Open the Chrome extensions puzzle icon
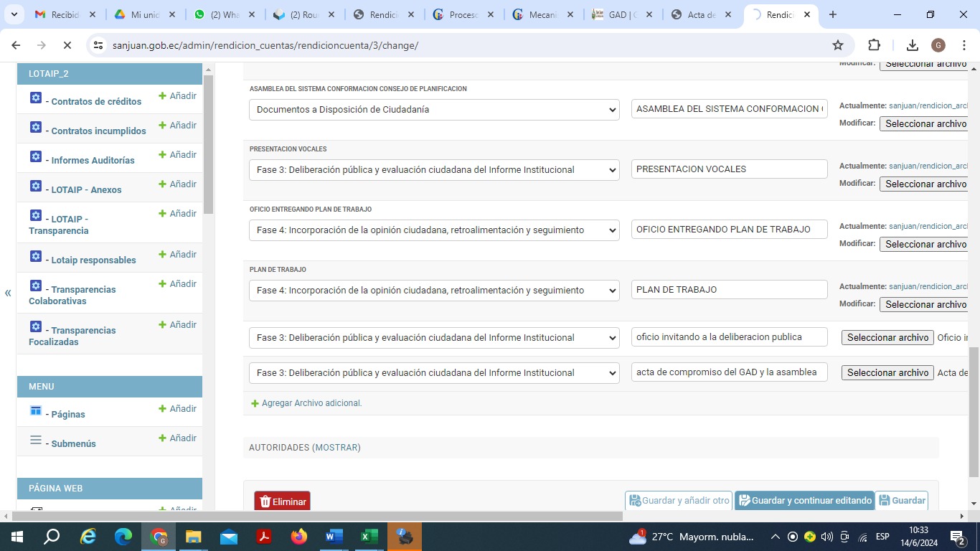The image size is (980, 551). (874, 45)
